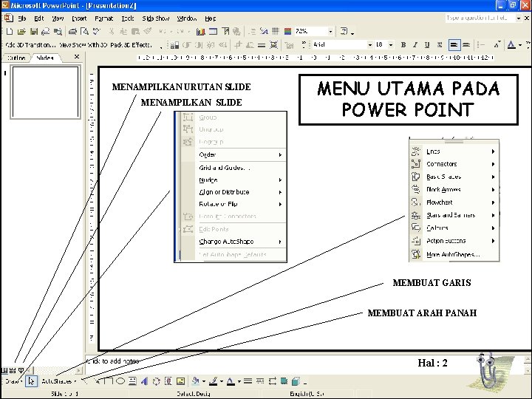The height and width of the screenshot is (399, 532).
Task: Click the Print icon in standard toolbar
Action: pyautogui.click(x=72, y=32)
